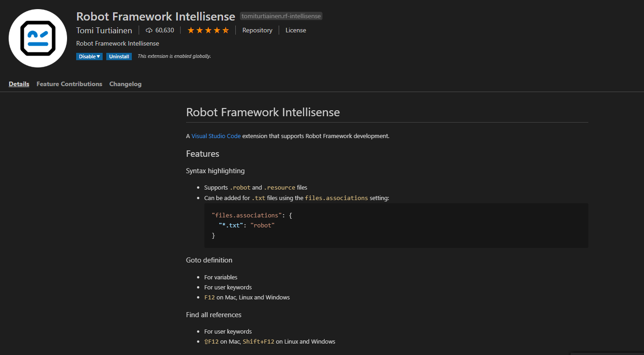Click the tomiturtiainen.rf-intellisense identifier badge
The image size is (644, 355).
281,15
